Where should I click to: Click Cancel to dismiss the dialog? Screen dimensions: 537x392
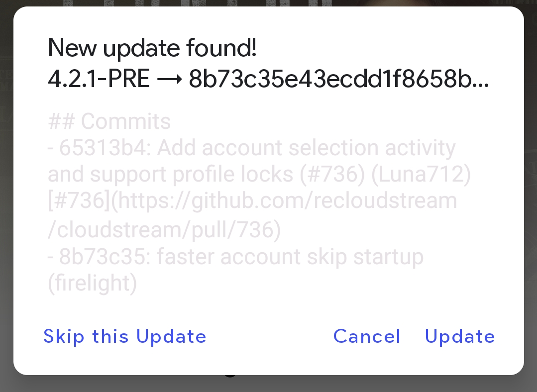366,336
